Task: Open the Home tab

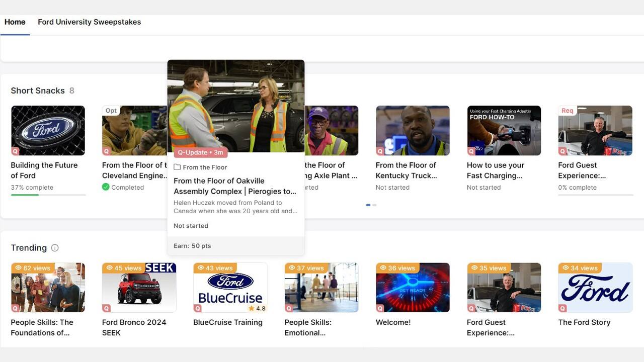Action: [15, 22]
